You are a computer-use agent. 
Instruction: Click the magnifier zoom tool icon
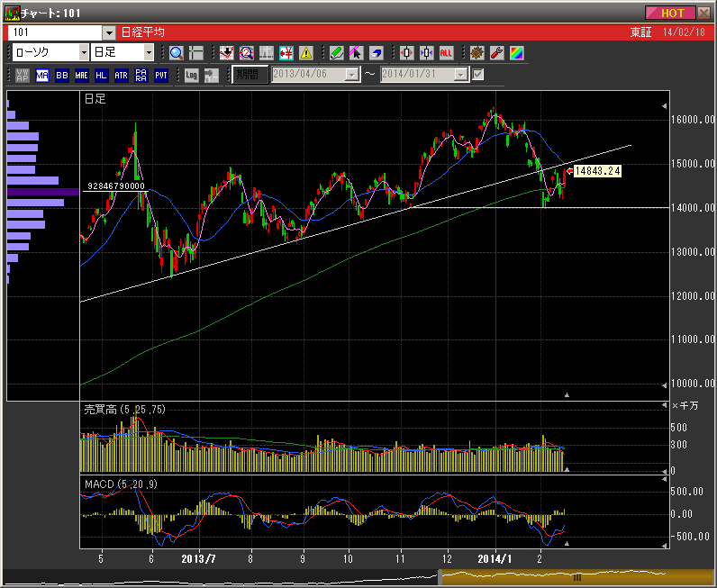point(176,53)
